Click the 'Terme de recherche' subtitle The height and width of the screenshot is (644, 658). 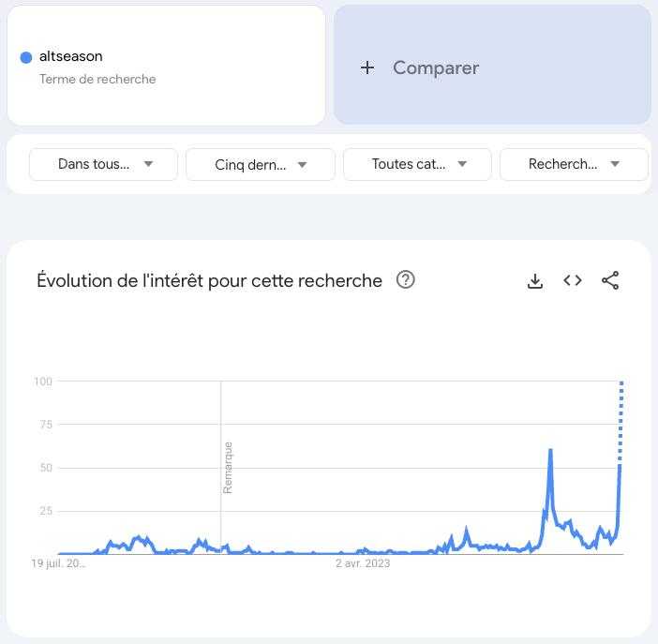point(97,79)
